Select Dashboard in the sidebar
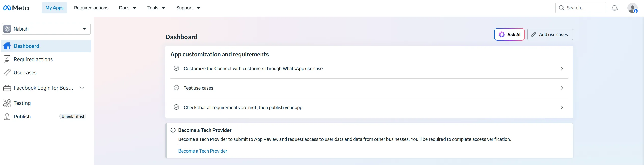Image resolution: width=644 pixels, height=165 pixels. (x=46, y=46)
